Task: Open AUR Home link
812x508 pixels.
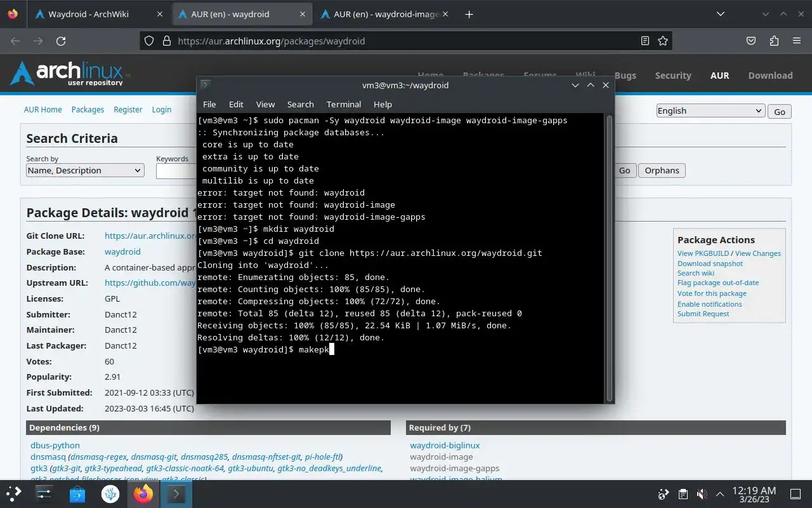Action: (43, 109)
